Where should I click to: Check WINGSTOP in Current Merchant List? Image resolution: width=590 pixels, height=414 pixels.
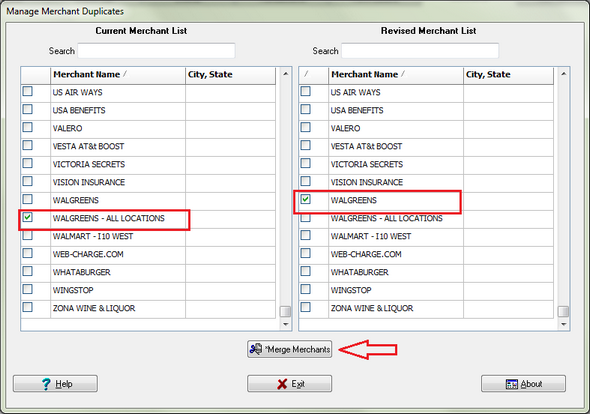coord(27,289)
